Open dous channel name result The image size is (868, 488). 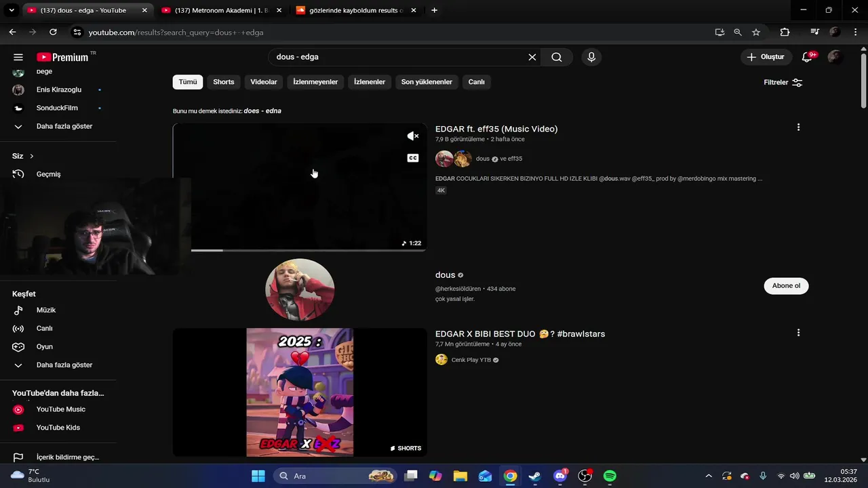[x=446, y=275]
